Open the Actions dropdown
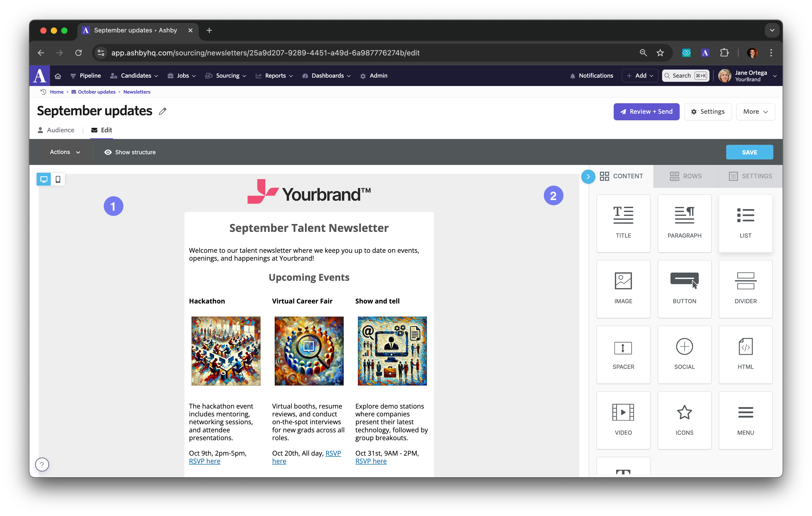This screenshot has width=812, height=516. coord(65,152)
